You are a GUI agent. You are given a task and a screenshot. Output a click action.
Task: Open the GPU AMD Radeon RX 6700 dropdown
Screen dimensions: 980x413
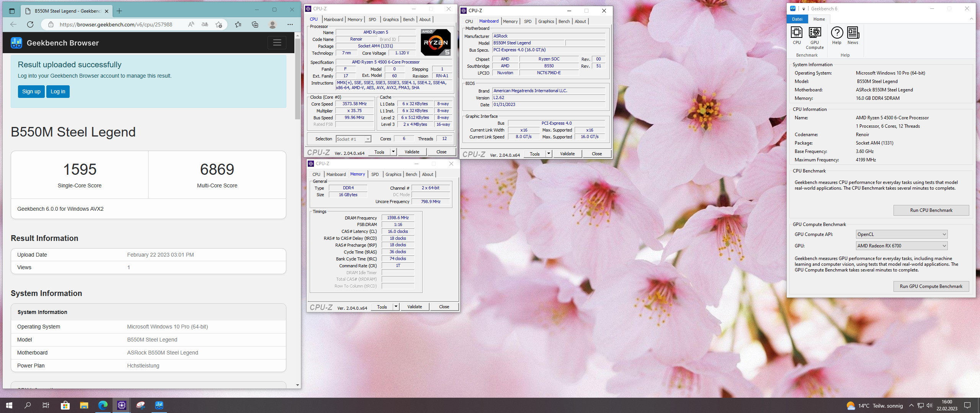tap(902, 246)
